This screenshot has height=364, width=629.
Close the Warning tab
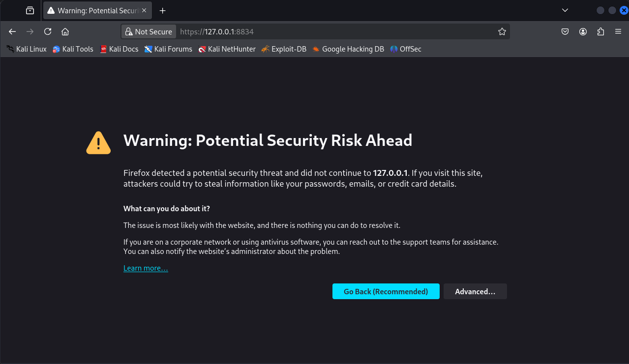(144, 10)
